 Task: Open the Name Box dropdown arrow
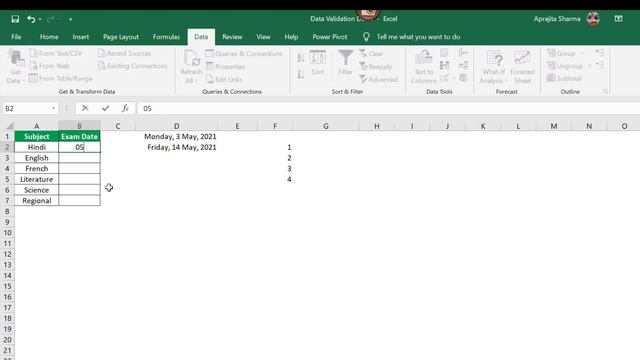coord(53,108)
